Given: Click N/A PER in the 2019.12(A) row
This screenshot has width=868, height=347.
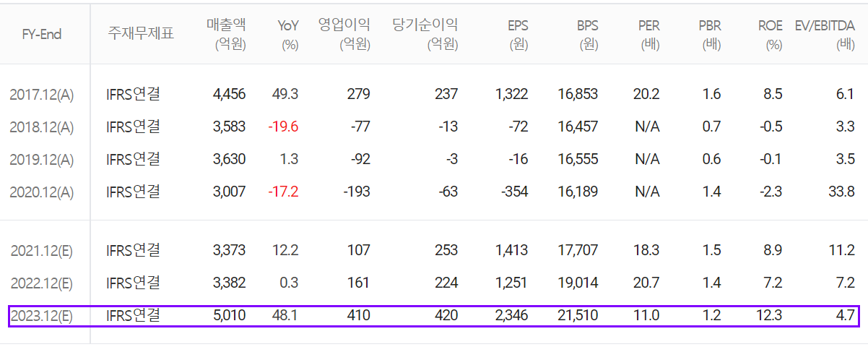Looking at the screenshot, I should point(648,159).
